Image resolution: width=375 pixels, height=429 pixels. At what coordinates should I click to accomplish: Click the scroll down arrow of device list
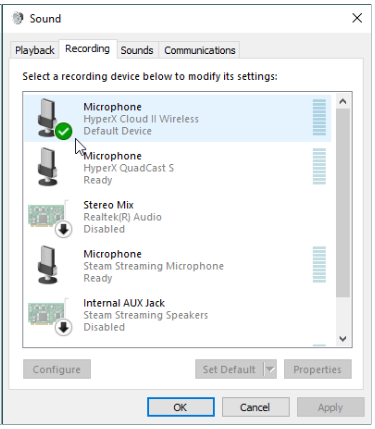click(x=343, y=339)
